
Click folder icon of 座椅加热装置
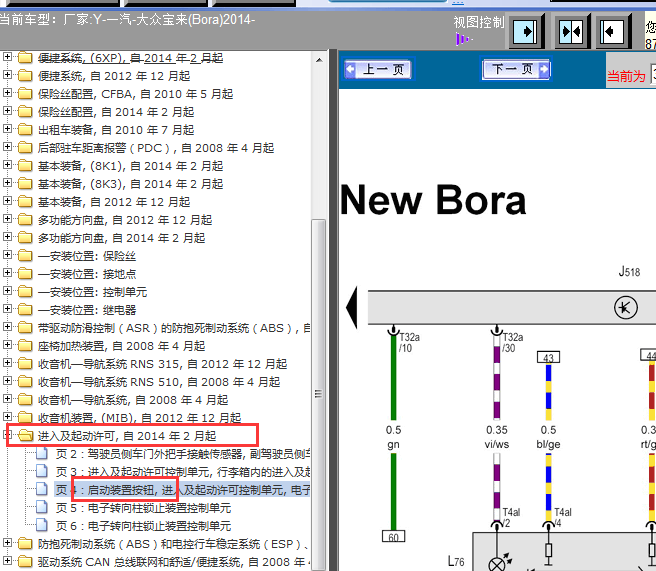pyautogui.click(x=25, y=346)
